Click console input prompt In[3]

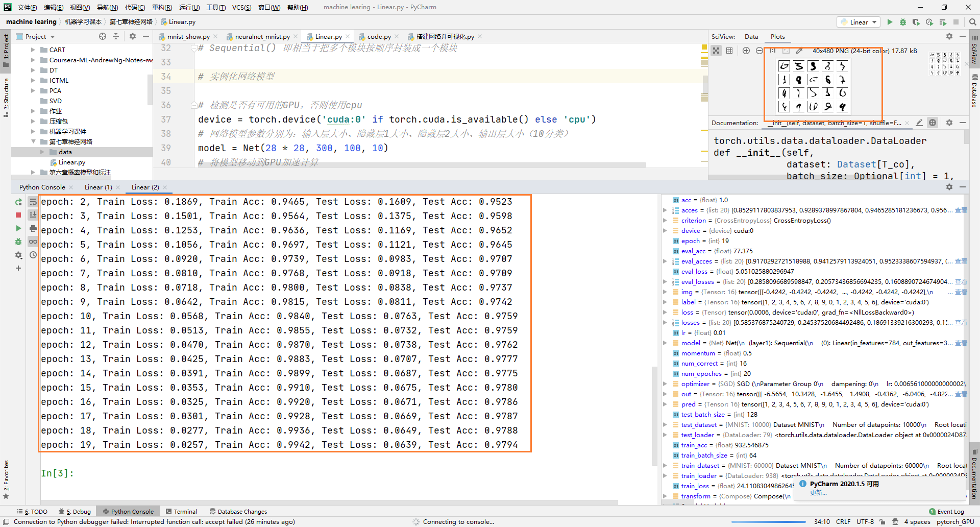pos(57,473)
